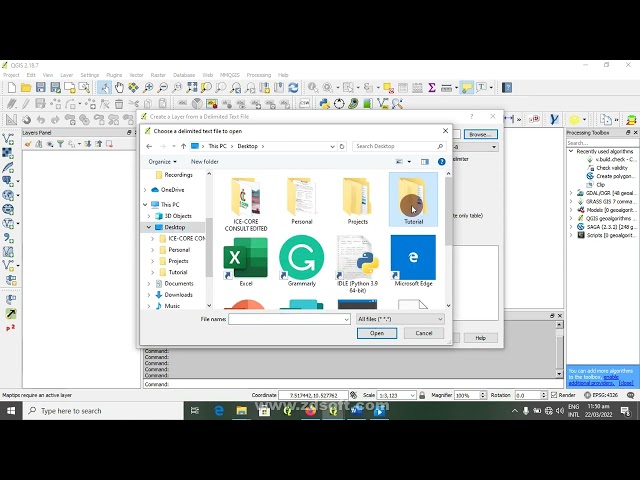640x480 pixels.
Task: Open File Explorer from the taskbar
Action: 242,411
